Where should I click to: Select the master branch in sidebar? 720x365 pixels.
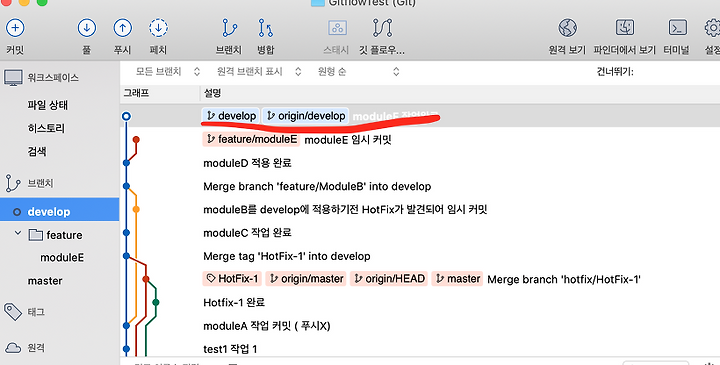click(45, 281)
